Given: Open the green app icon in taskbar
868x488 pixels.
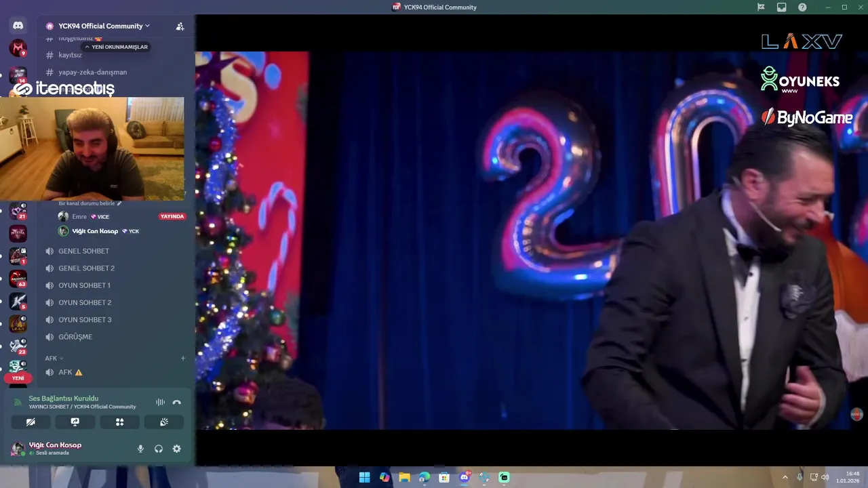Looking at the screenshot, I should tap(504, 477).
